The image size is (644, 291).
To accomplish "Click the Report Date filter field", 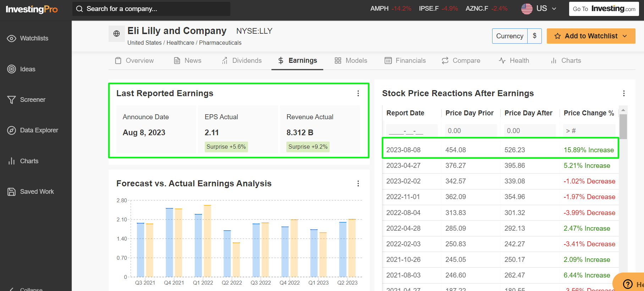I will (x=412, y=131).
